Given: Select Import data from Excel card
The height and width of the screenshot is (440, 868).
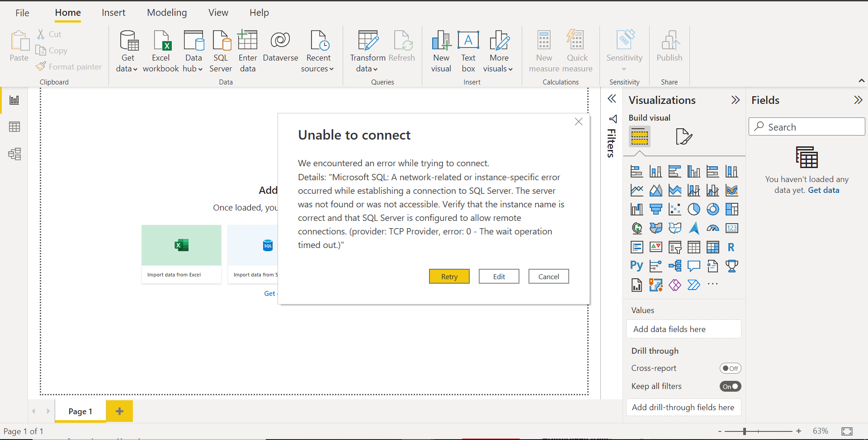Looking at the screenshot, I should click(x=181, y=254).
